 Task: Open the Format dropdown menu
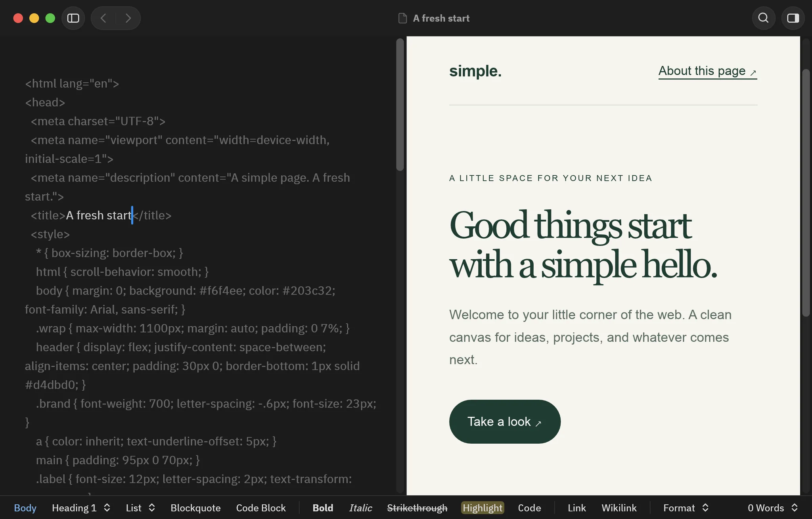click(x=686, y=508)
